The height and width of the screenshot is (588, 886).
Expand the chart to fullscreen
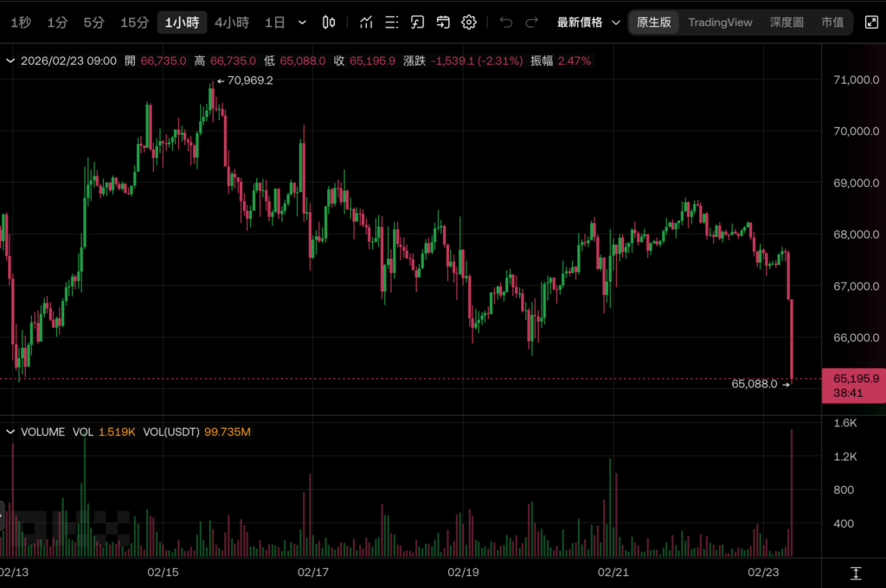coord(870,22)
